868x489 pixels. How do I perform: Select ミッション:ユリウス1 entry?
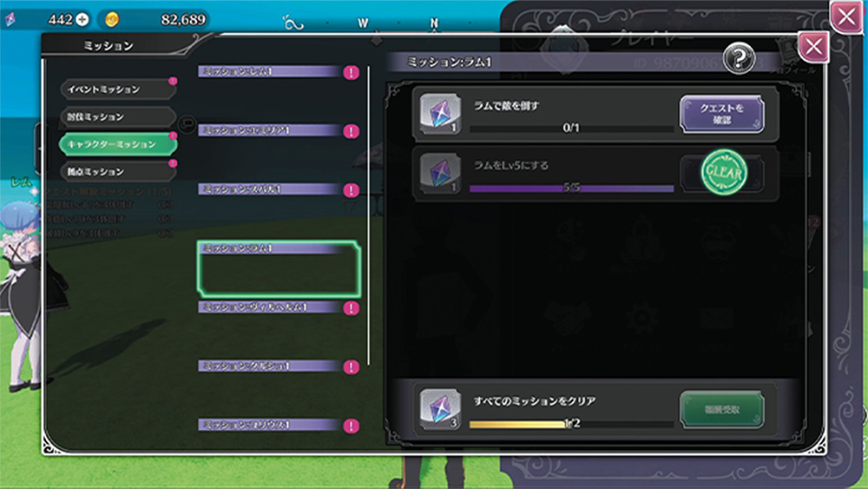click(279, 426)
